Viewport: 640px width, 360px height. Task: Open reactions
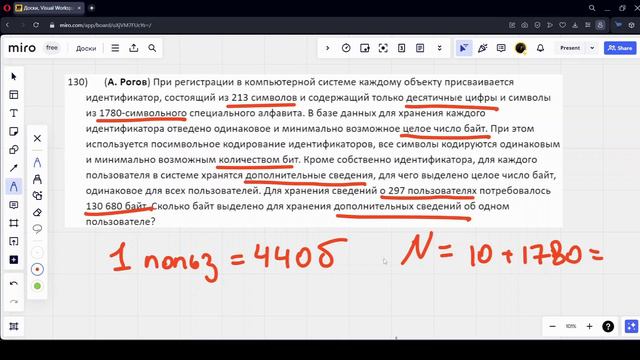(483, 48)
